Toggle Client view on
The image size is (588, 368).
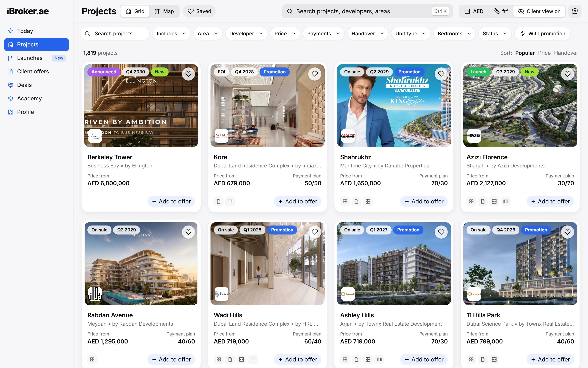coord(539,11)
